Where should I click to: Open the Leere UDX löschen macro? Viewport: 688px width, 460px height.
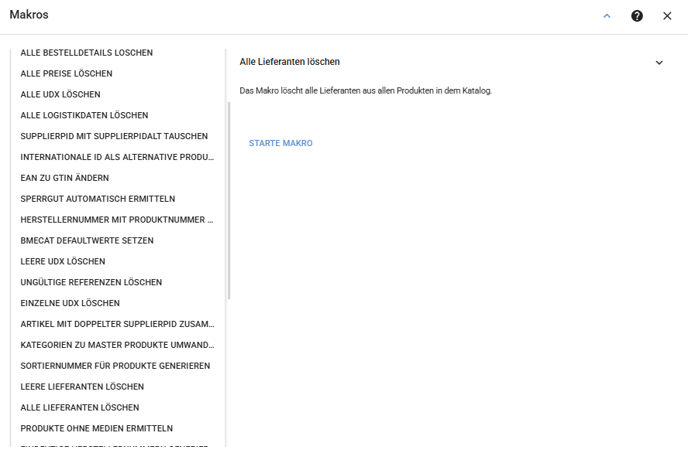[x=63, y=262]
